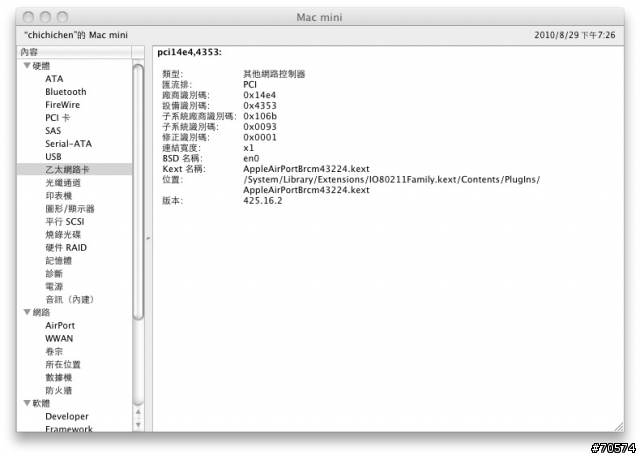Click the split pane divider handle
640x456 pixels.
tap(149, 238)
